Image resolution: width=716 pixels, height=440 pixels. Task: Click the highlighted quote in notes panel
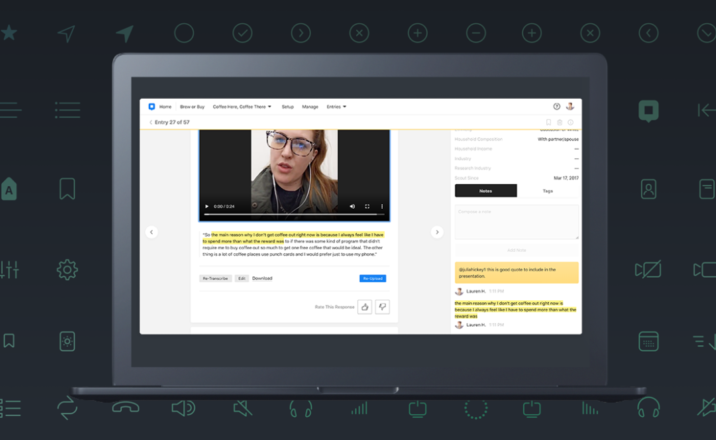point(515,309)
